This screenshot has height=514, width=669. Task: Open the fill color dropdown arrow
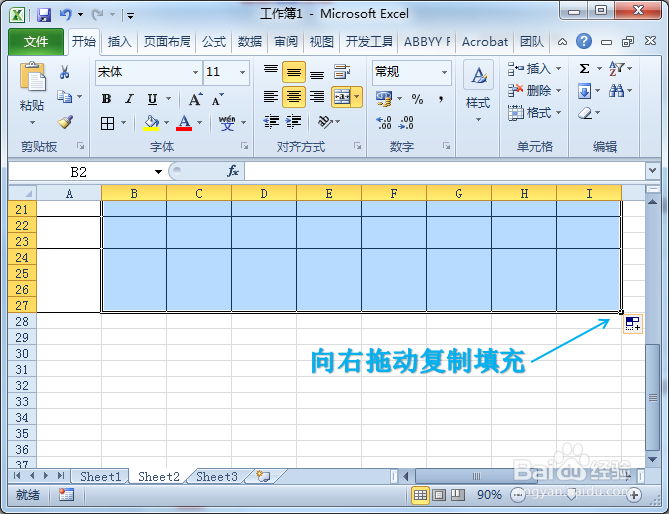point(166,123)
